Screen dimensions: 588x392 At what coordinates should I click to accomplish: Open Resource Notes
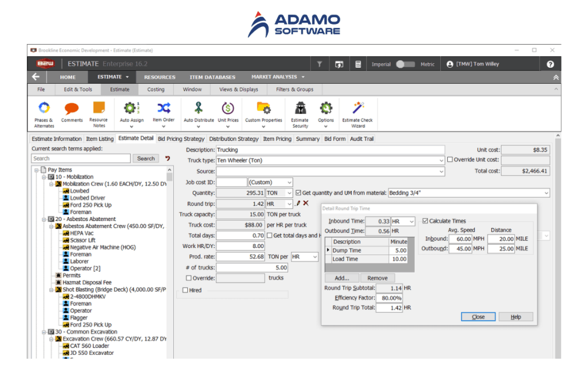click(99, 113)
